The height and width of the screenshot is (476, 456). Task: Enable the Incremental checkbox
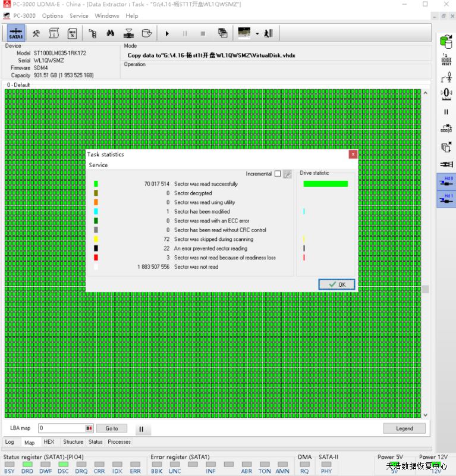tap(278, 174)
